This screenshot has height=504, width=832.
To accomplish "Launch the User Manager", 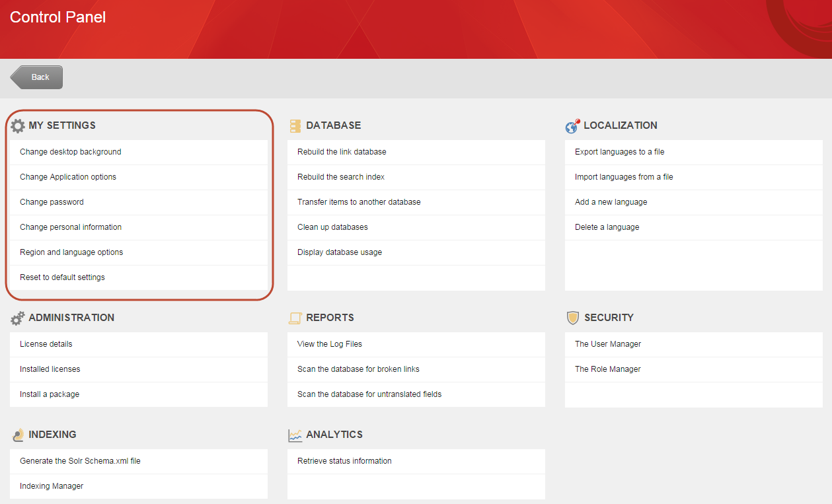I will pos(608,344).
